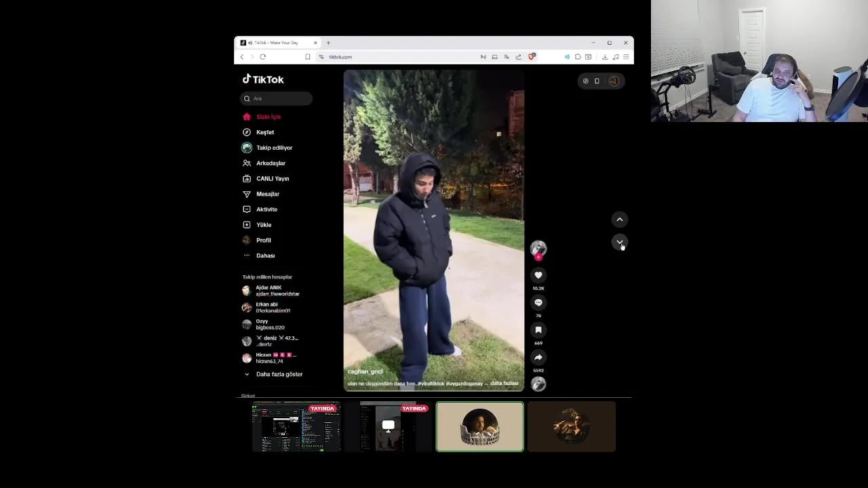Reload the TikTok page
Image resolution: width=868 pixels, height=488 pixels.
(263, 57)
